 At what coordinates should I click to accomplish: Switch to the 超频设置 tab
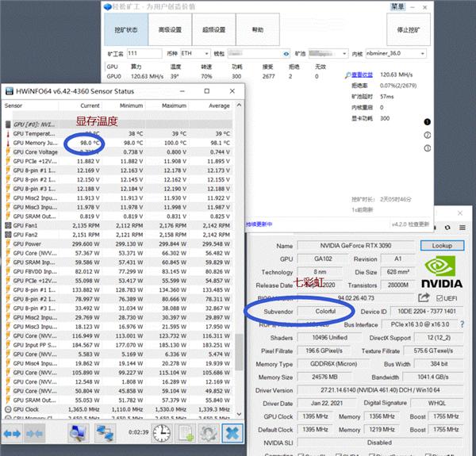tap(213, 29)
